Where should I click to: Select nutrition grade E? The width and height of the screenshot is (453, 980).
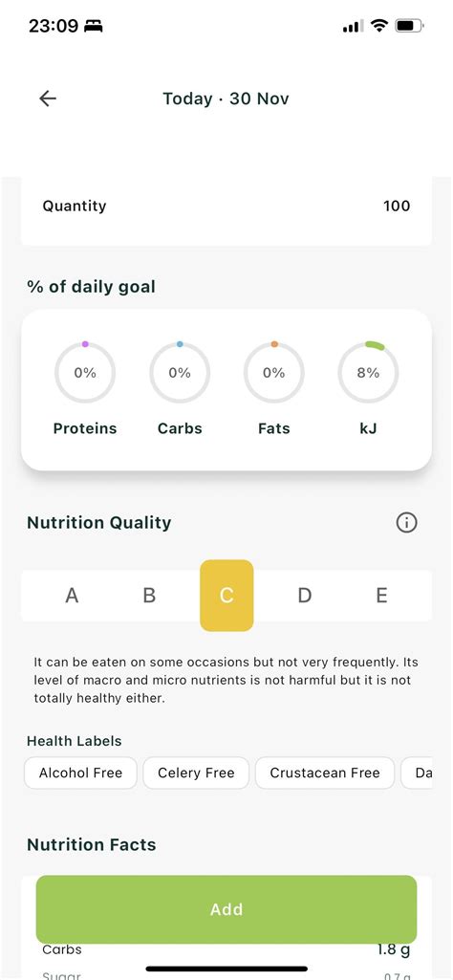click(x=381, y=596)
